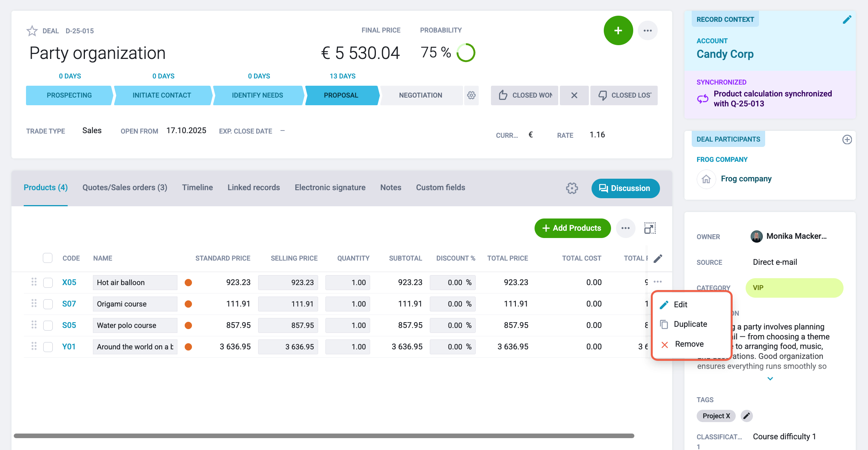
Task: Expand the products table to fullscreen
Action: 650,228
